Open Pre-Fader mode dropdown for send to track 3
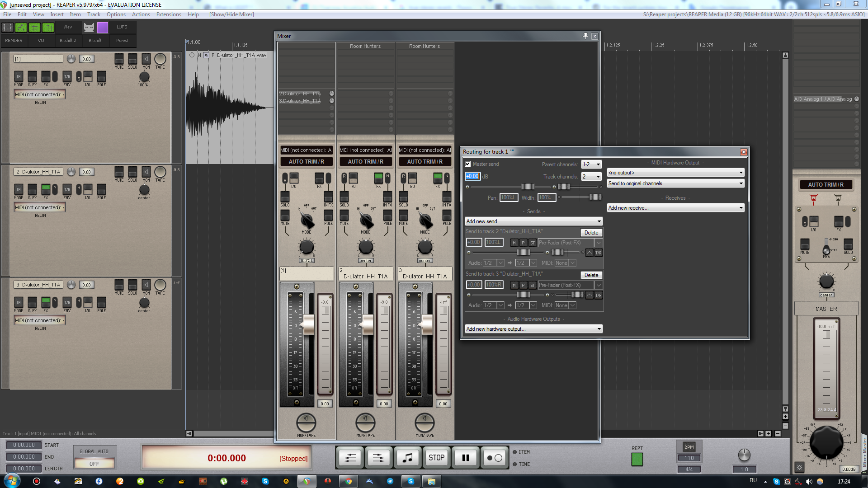This screenshot has height=488, width=868. (570, 285)
